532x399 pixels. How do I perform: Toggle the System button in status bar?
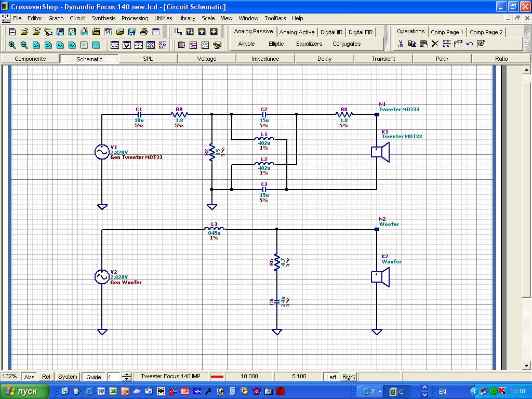point(68,377)
